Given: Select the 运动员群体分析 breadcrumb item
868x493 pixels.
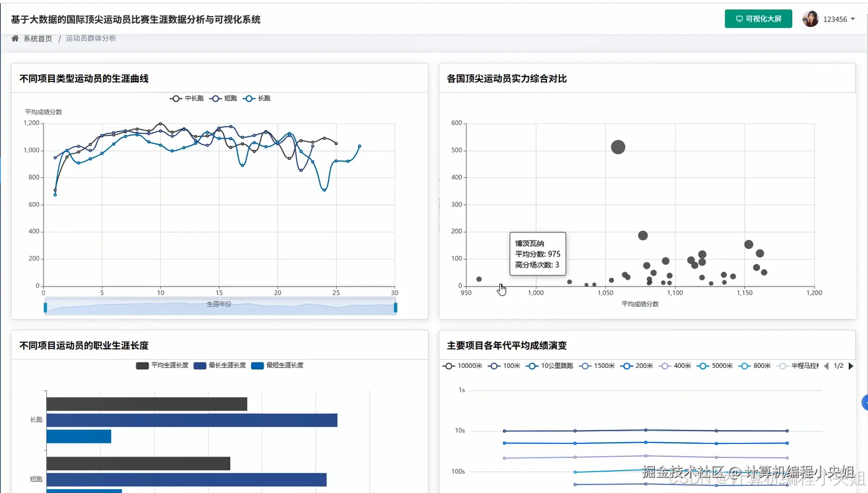Looking at the screenshot, I should point(91,39).
